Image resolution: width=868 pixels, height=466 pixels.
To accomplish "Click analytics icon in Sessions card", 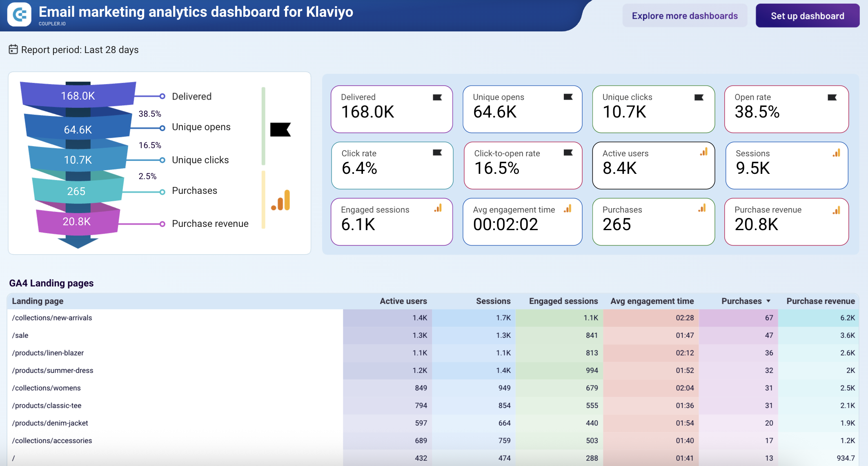I will click(x=837, y=153).
